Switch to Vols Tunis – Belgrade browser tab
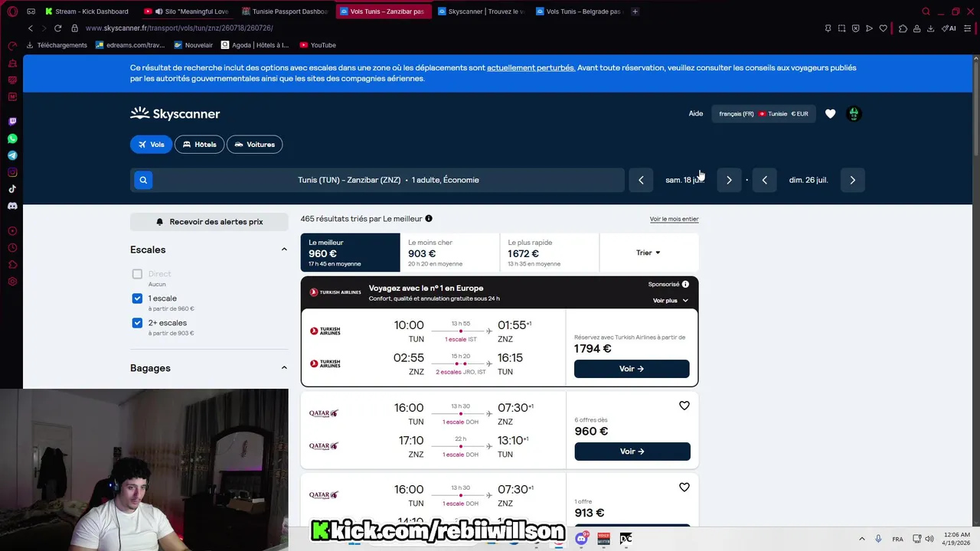Screen dimensions: 980x551 579,11
